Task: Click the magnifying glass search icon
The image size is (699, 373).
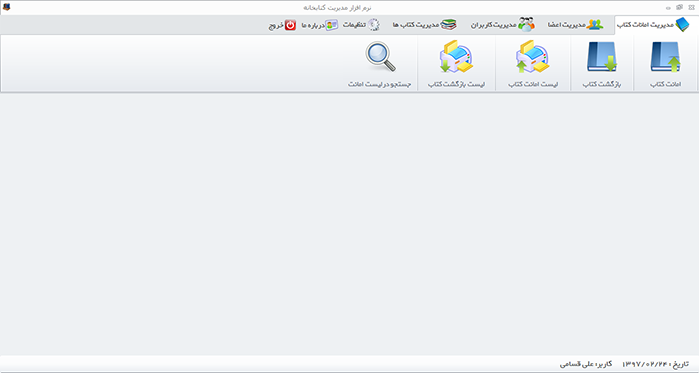Action: (x=380, y=57)
